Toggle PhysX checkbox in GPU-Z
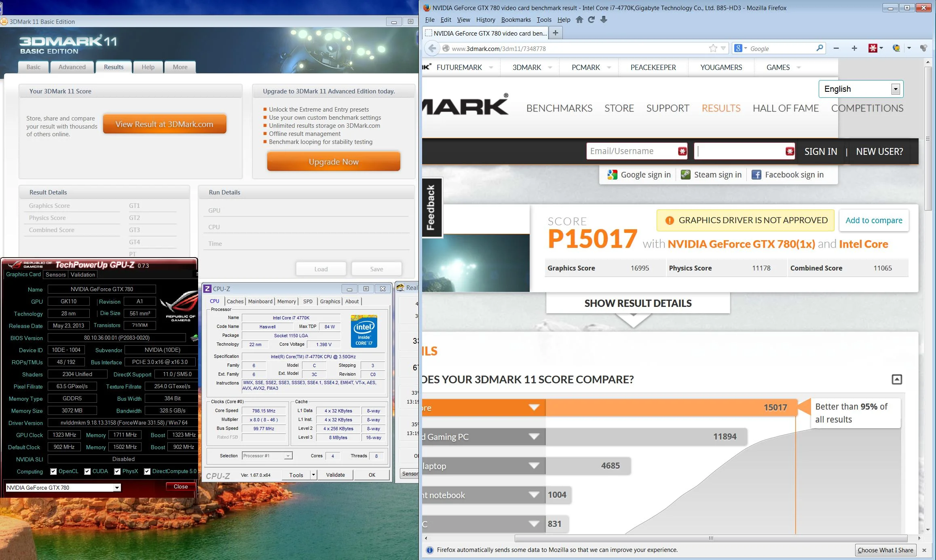Image resolution: width=936 pixels, height=560 pixels. click(x=117, y=471)
